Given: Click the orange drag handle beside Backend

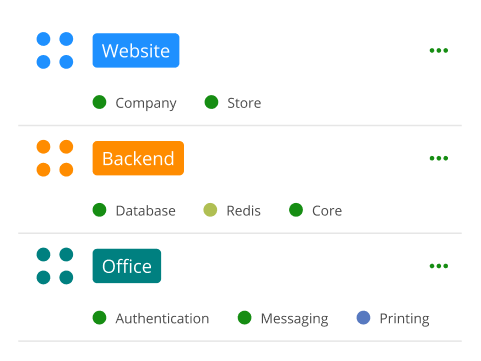Looking at the screenshot, I should coord(55,158).
